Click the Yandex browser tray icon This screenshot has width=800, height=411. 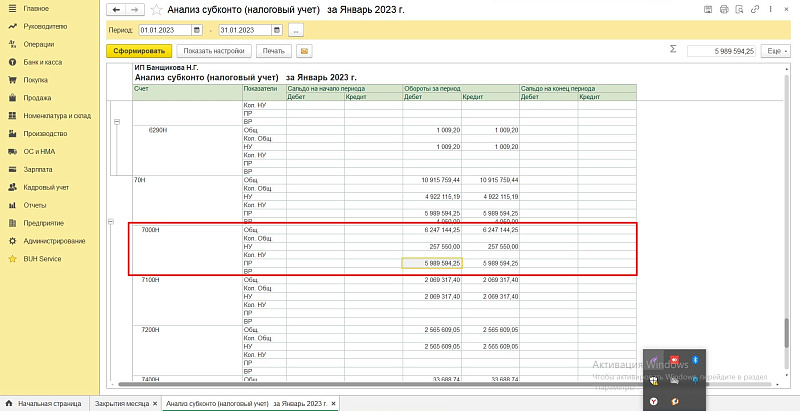[653, 400]
